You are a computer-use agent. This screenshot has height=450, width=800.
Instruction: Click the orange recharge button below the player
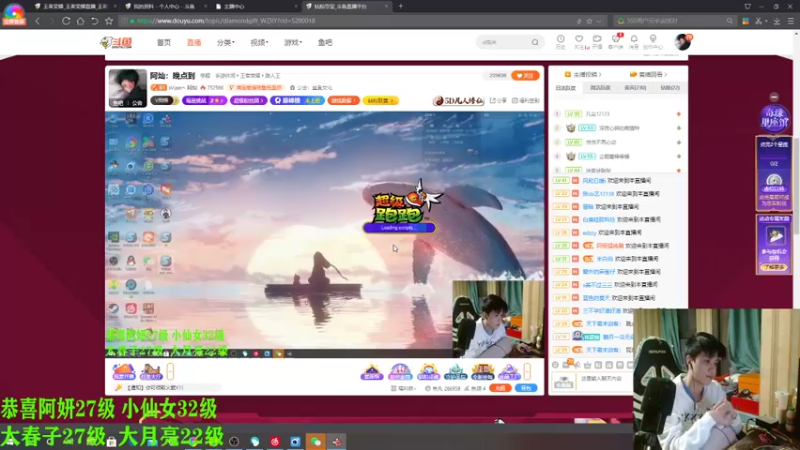(500, 388)
